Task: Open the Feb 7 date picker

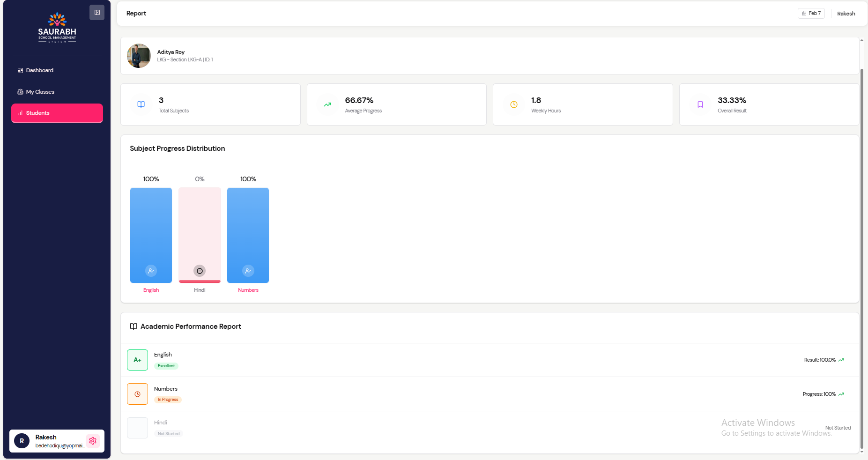Action: point(811,13)
